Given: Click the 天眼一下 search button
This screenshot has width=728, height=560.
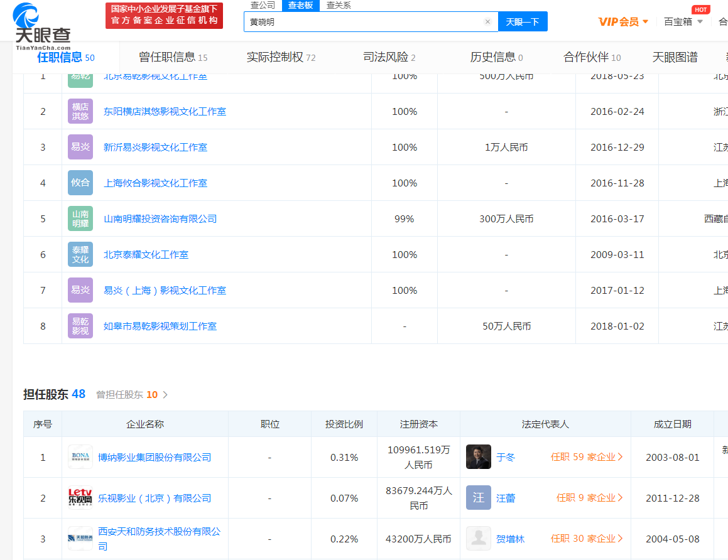Looking at the screenshot, I should (523, 22).
